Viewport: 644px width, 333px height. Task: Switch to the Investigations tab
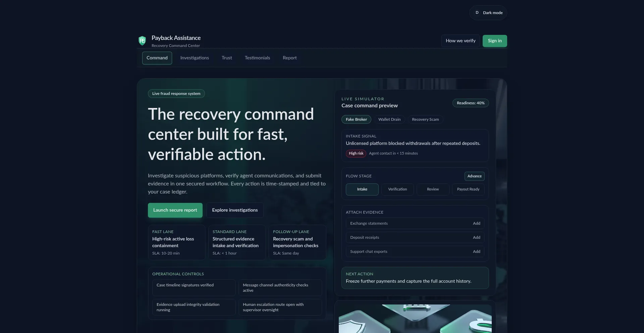195,58
